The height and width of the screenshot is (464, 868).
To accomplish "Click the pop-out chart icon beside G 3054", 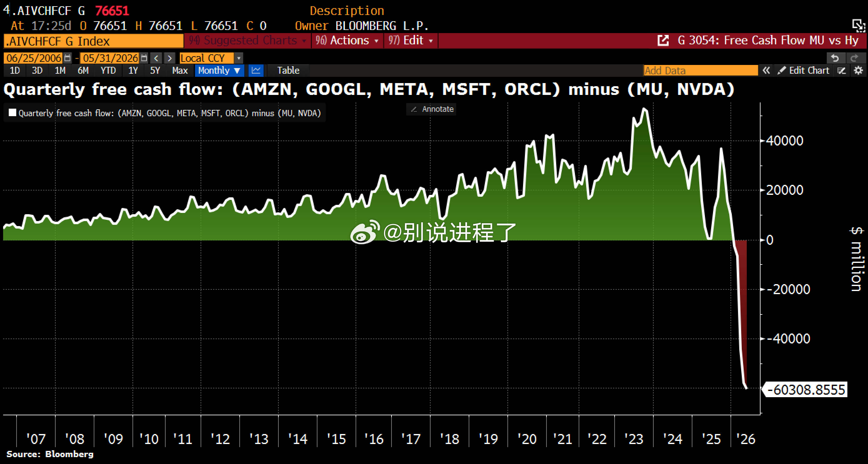I will tap(663, 41).
